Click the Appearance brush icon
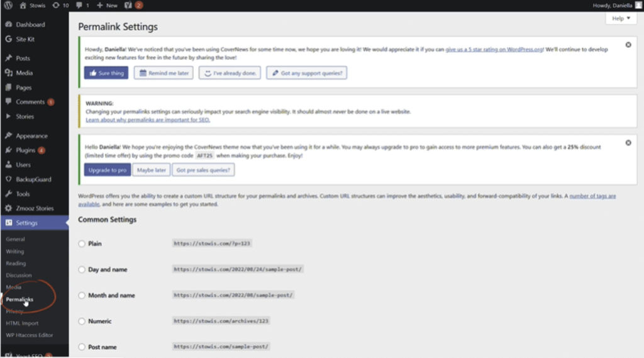The height and width of the screenshot is (358, 644). pyautogui.click(x=9, y=136)
